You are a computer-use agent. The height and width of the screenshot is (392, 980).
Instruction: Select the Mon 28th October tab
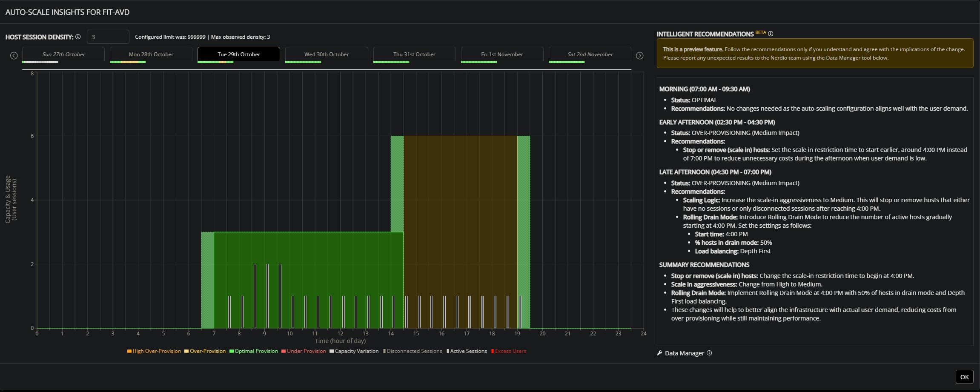tap(151, 54)
